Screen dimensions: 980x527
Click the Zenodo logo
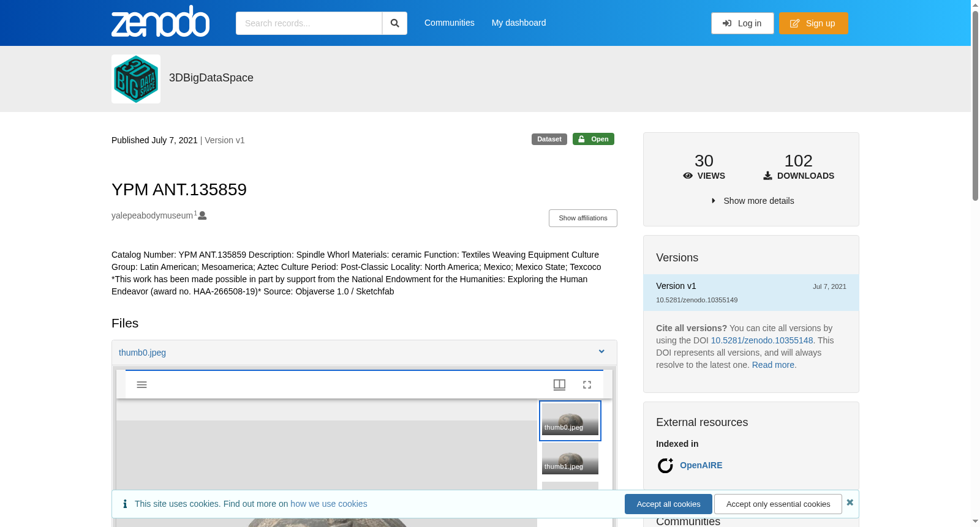[160, 21]
